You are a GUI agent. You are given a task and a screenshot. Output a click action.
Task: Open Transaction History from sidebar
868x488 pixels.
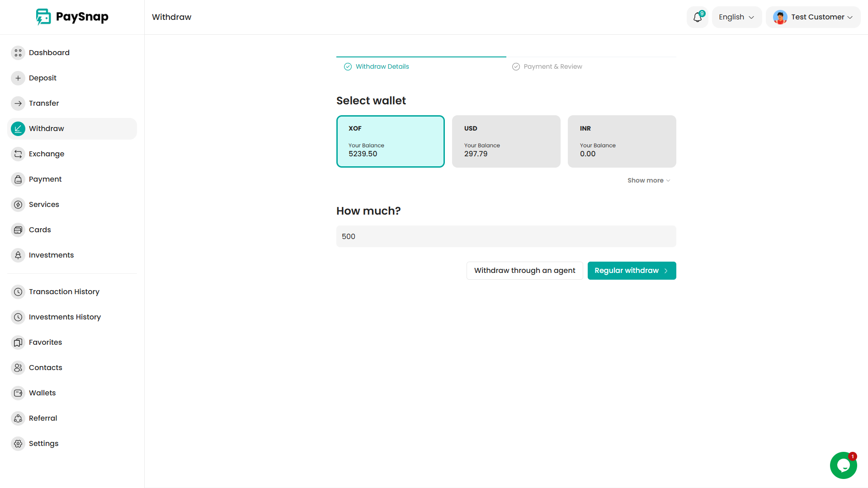[64, 292]
